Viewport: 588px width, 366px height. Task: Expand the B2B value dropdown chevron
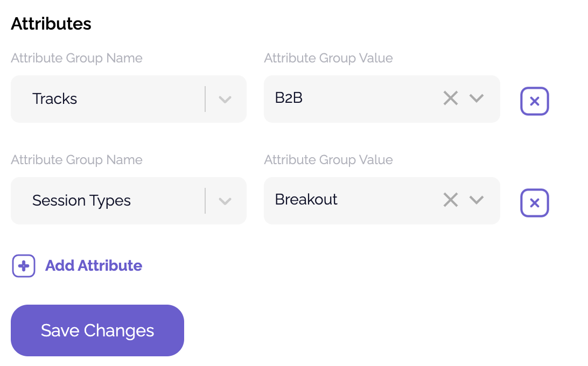coord(477,98)
